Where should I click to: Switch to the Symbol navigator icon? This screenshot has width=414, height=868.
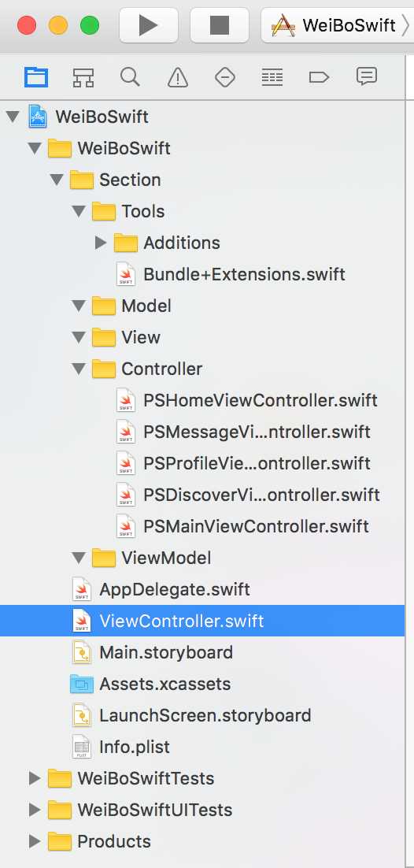pyautogui.click(x=83, y=77)
